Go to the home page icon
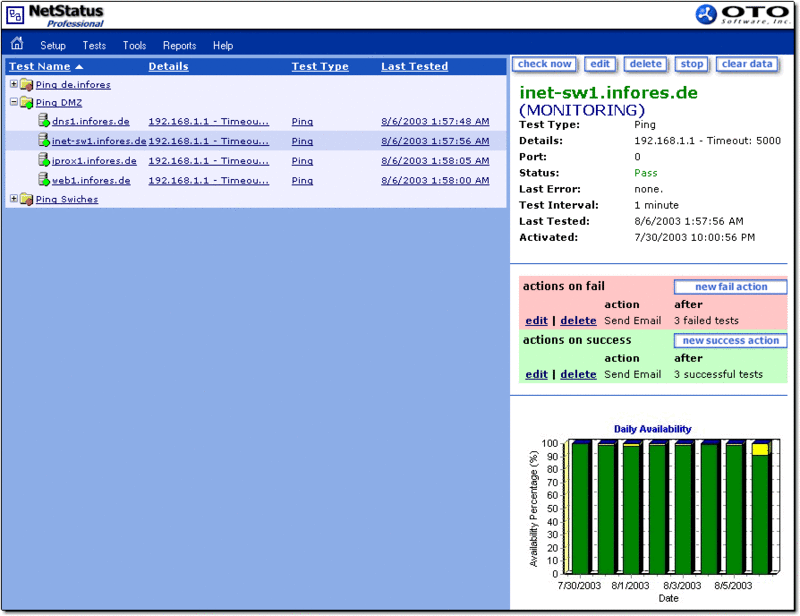800x616 pixels. 17,43
